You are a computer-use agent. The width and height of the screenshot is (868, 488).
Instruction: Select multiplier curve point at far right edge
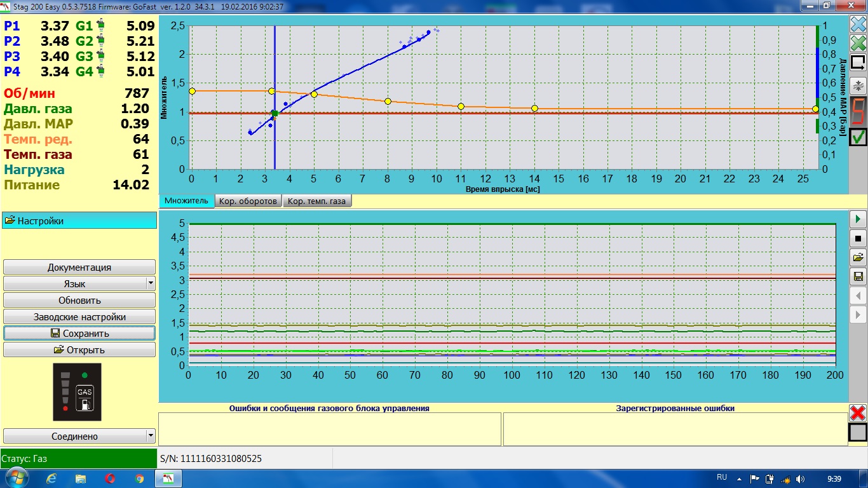point(815,109)
